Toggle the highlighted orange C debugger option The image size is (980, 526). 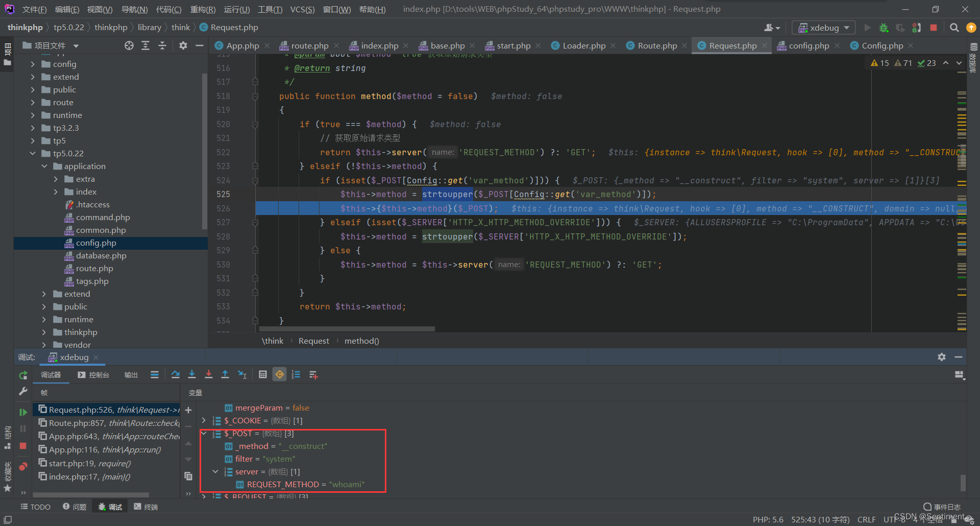[x=280, y=375]
